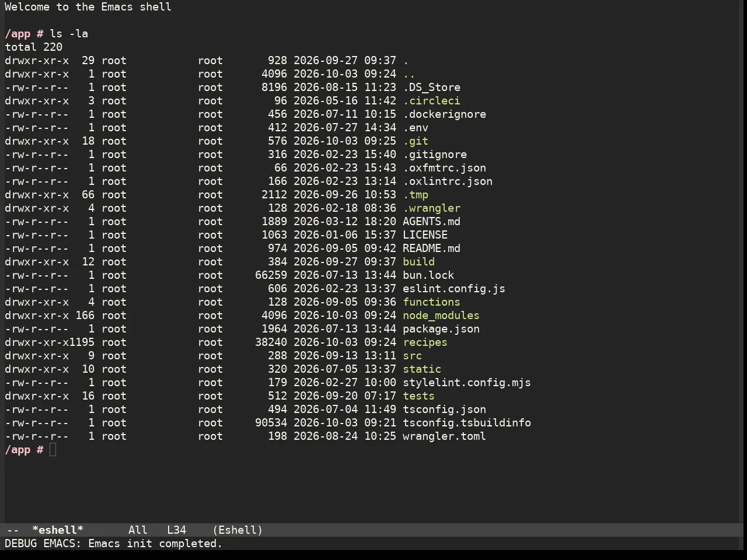Click the tsconfig.json file name
Image resolution: width=747 pixels, height=560 pixels.
[x=444, y=409]
